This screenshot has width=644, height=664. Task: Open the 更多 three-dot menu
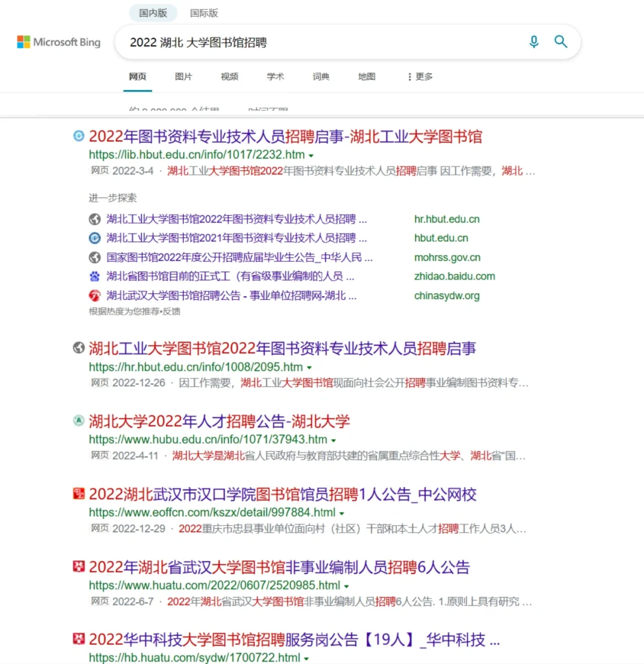coord(420,77)
